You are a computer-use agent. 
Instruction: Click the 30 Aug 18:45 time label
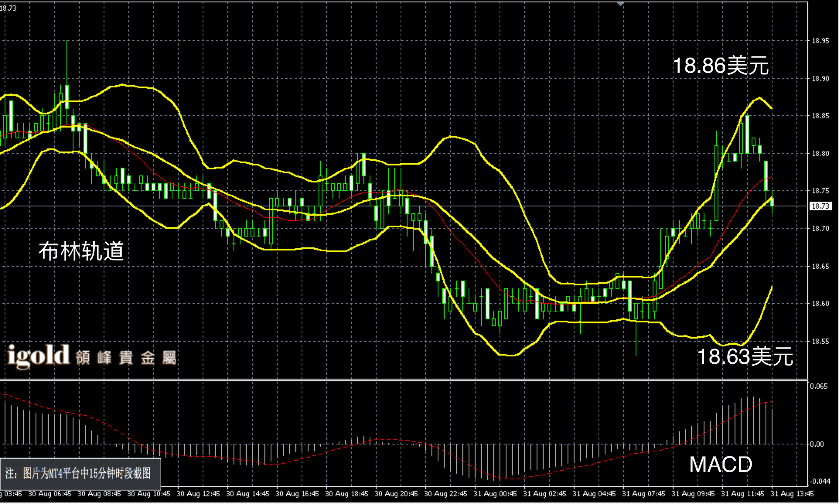(x=347, y=494)
